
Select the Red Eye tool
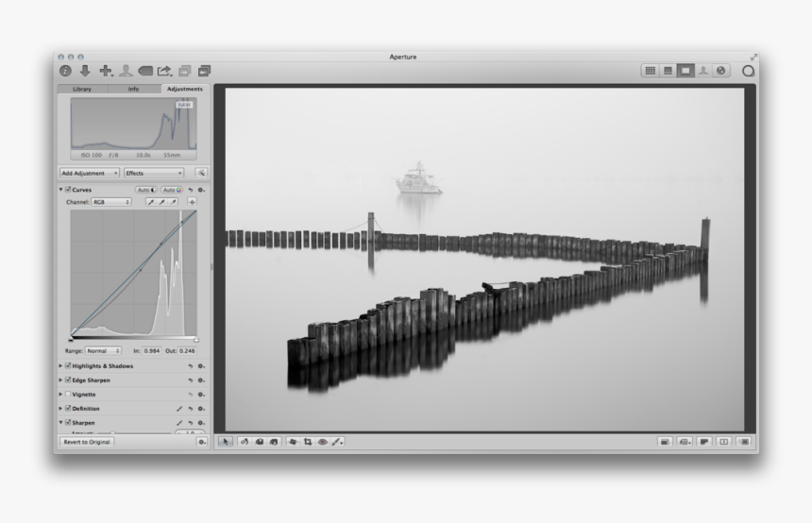(x=323, y=442)
